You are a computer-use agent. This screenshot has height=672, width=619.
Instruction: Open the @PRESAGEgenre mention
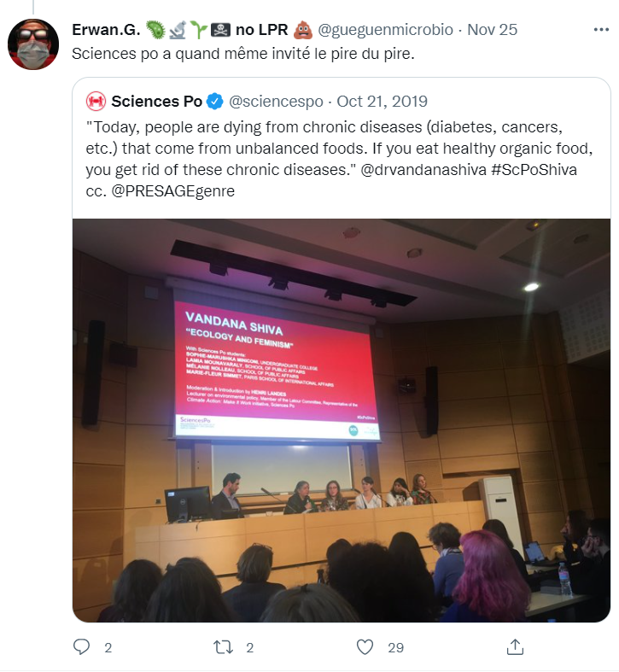tap(173, 191)
